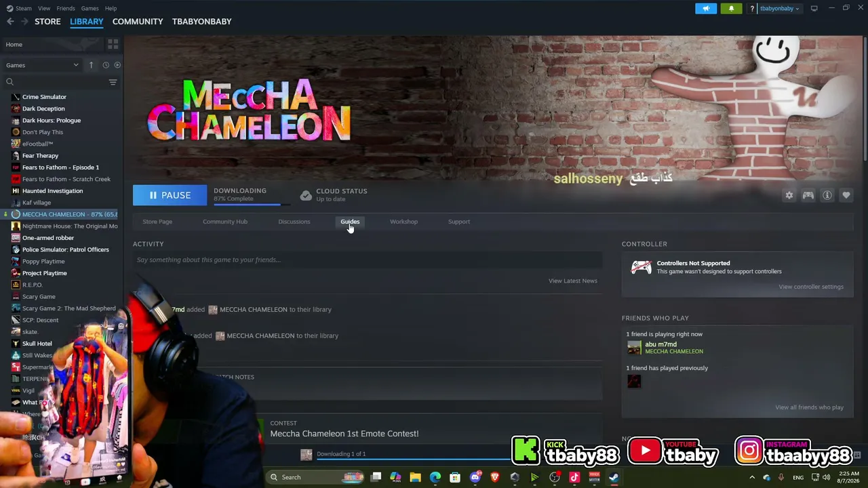Open the Help menu

[111, 8]
